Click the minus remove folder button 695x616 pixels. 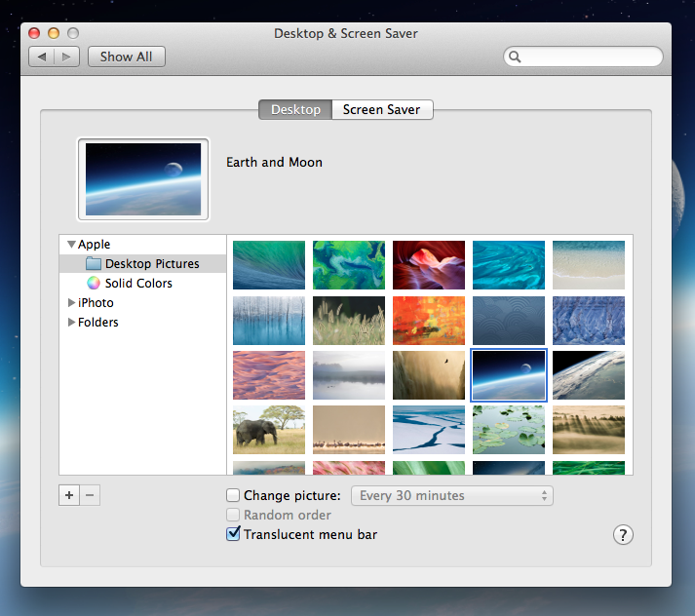click(90, 495)
